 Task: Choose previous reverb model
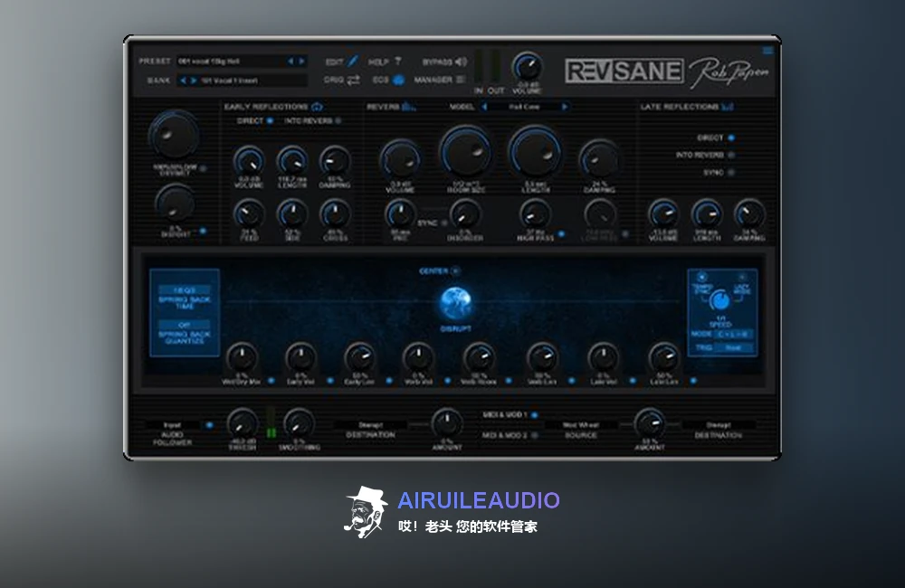[x=484, y=107]
